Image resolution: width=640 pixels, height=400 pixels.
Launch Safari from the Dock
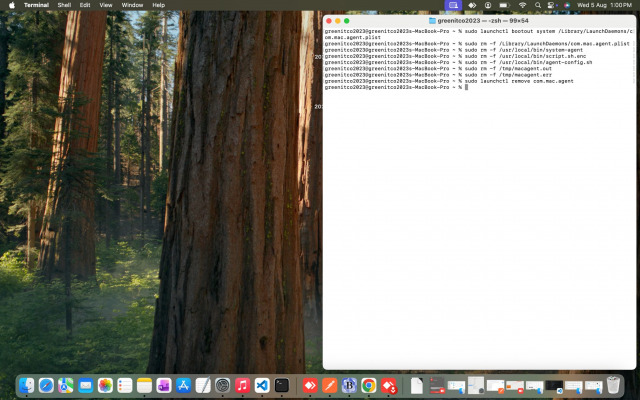pyautogui.click(x=46, y=385)
